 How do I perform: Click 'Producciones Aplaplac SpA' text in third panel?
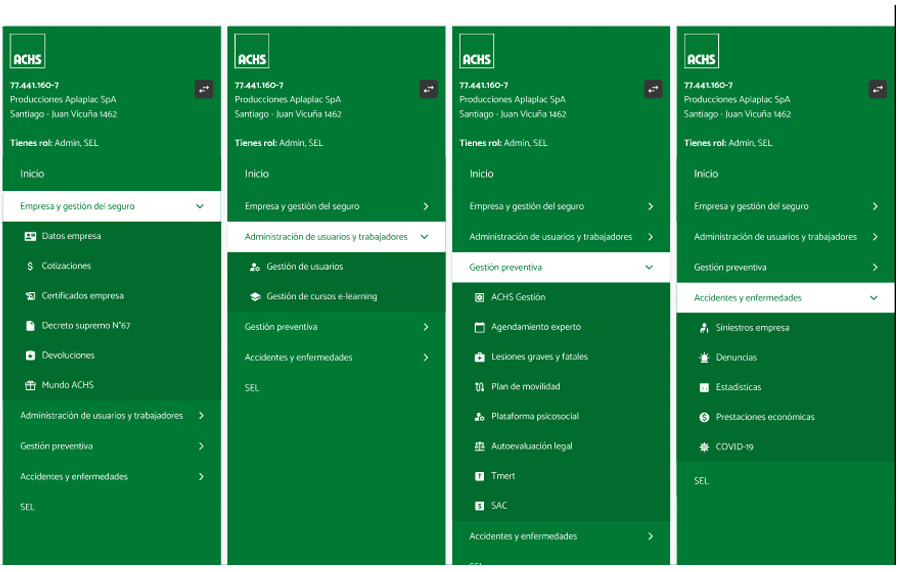click(x=512, y=100)
